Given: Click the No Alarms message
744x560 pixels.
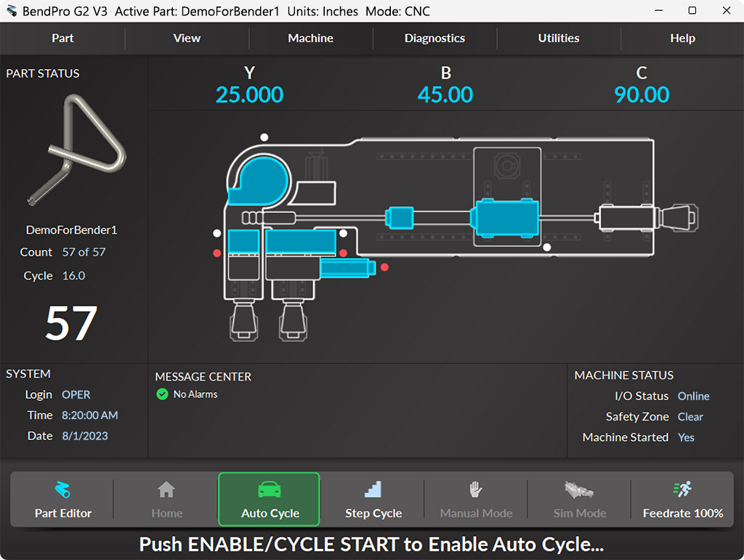Looking at the screenshot, I should point(195,394).
